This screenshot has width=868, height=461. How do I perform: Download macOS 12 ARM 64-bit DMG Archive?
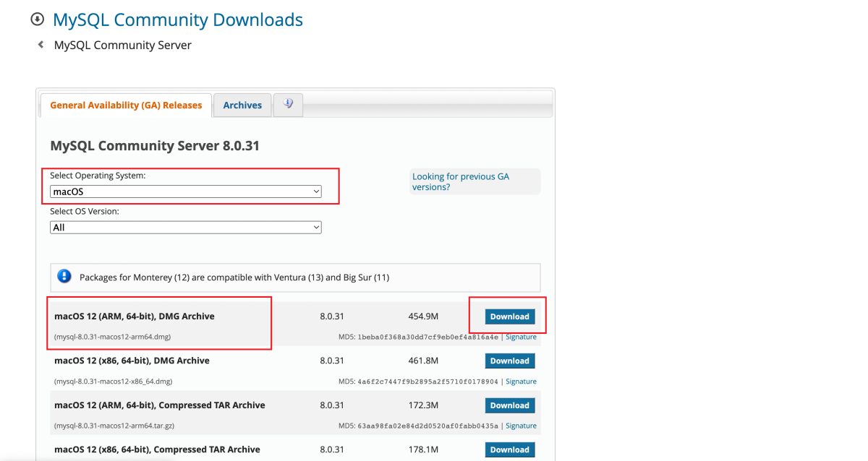pyautogui.click(x=510, y=316)
